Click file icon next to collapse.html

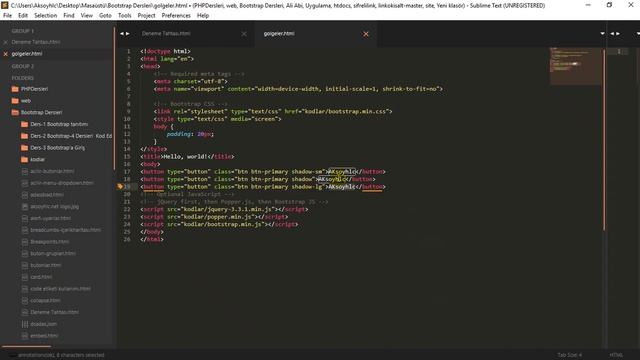[24, 301]
